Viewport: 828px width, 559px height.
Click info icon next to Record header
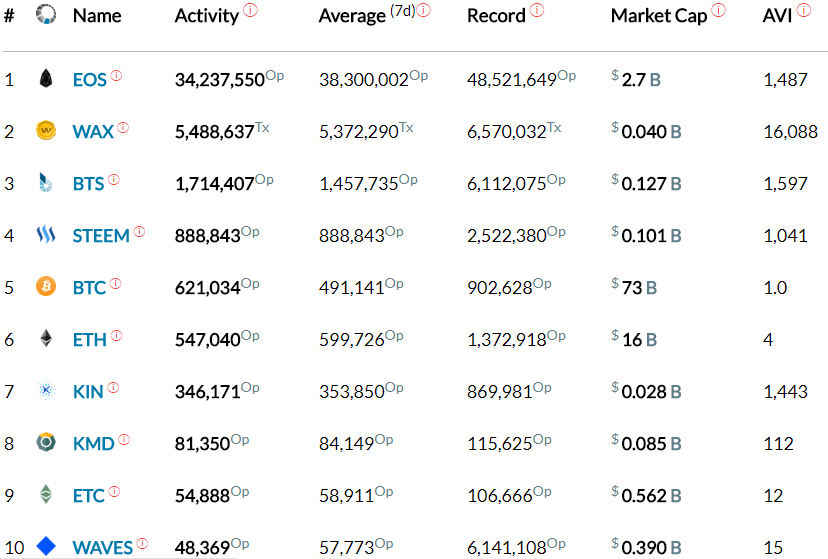pos(537,10)
